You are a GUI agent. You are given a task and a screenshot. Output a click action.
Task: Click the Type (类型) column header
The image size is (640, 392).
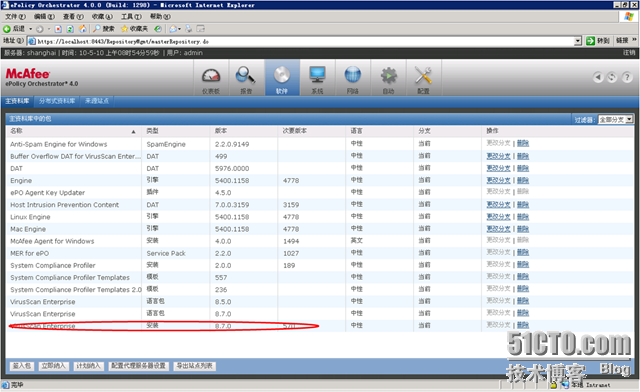click(x=152, y=131)
